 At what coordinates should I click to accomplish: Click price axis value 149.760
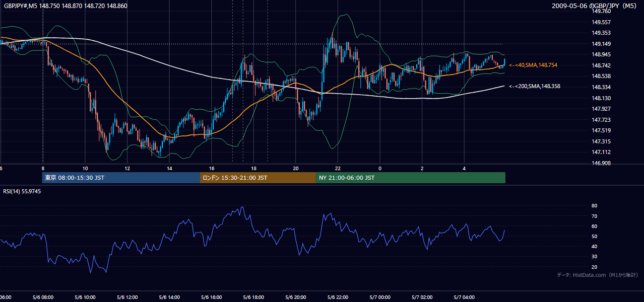pyautogui.click(x=601, y=11)
